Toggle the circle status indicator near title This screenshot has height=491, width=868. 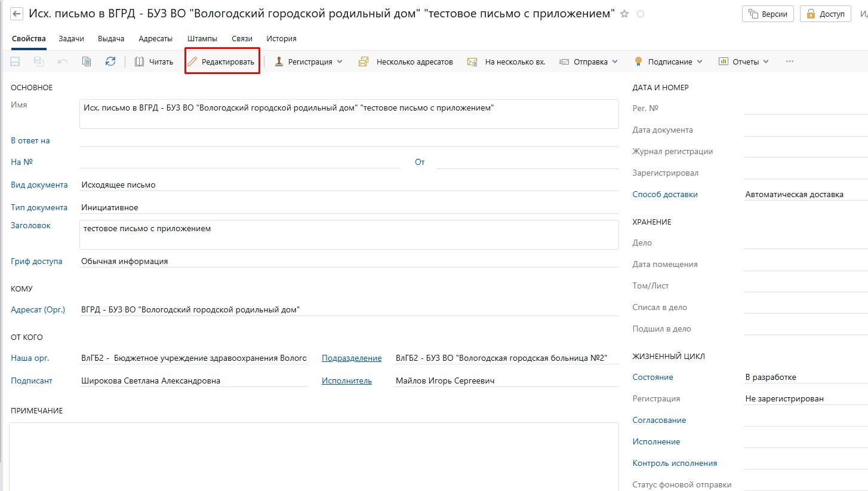641,14
